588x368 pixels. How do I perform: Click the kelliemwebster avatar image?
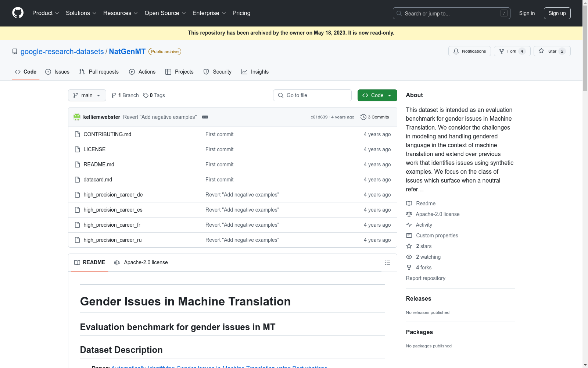point(77,117)
